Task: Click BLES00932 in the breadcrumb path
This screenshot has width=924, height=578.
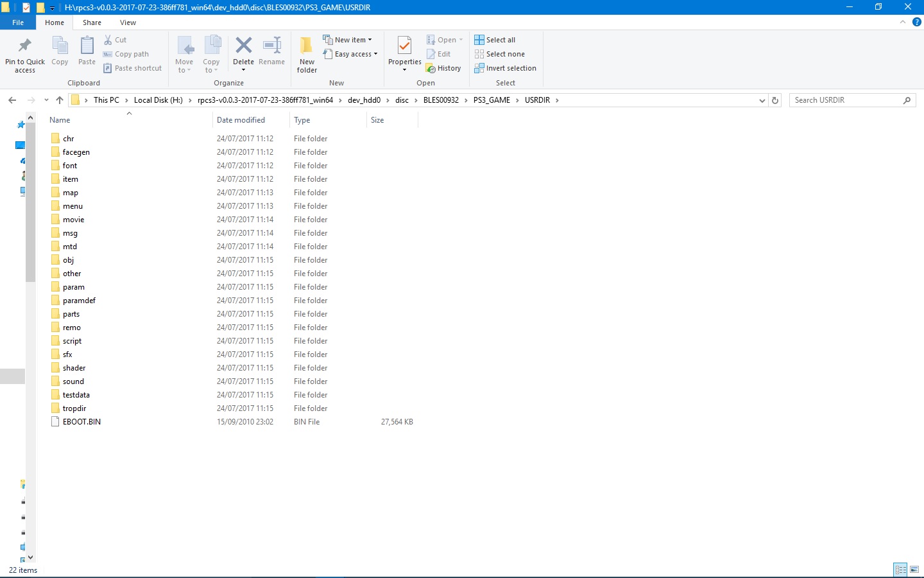Action: tap(441, 100)
